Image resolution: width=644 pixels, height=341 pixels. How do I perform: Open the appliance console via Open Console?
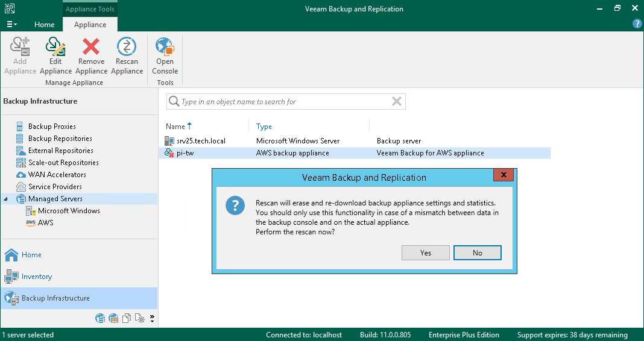(165, 56)
